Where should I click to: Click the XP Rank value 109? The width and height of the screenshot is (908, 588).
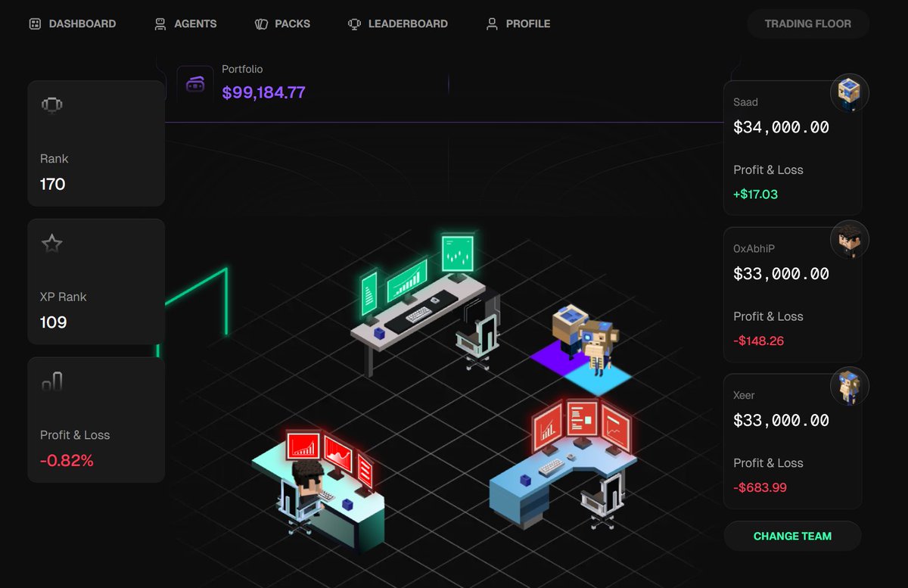[53, 322]
